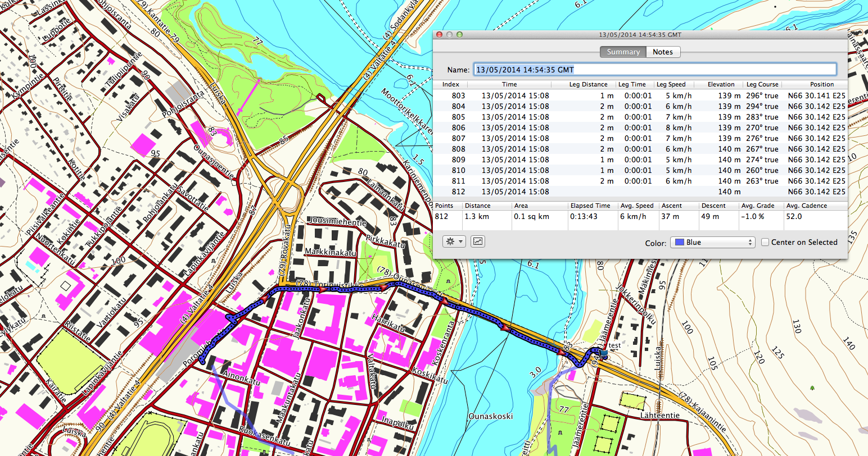Screen dimensions: 868x456
Task: Click the track Name input field
Action: pyautogui.click(x=655, y=70)
